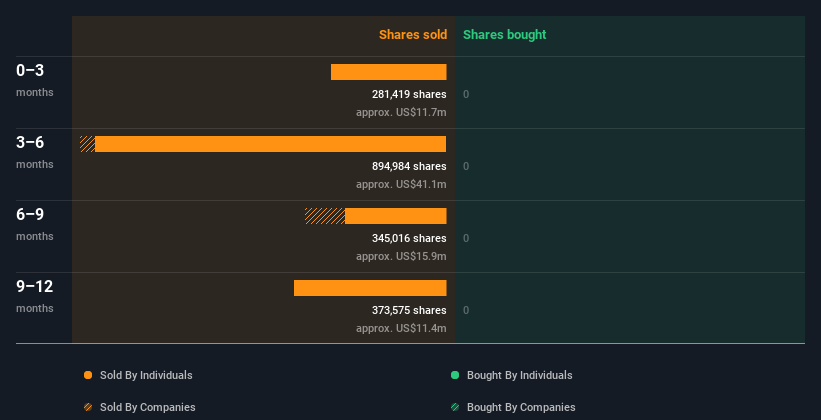Click the hatched segment of 6–9 months bar
Viewport: 821px width, 420px height.
point(325,216)
